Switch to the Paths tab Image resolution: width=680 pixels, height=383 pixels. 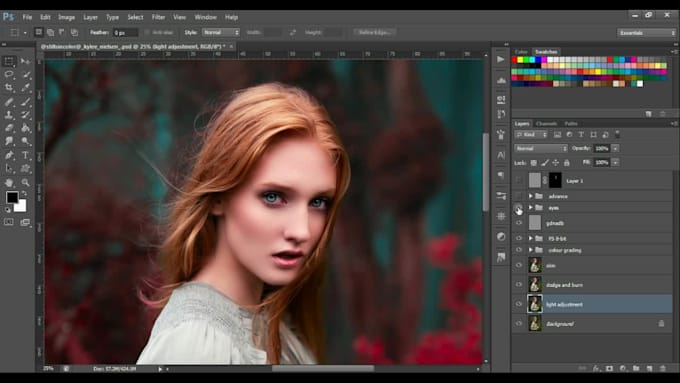(x=571, y=124)
